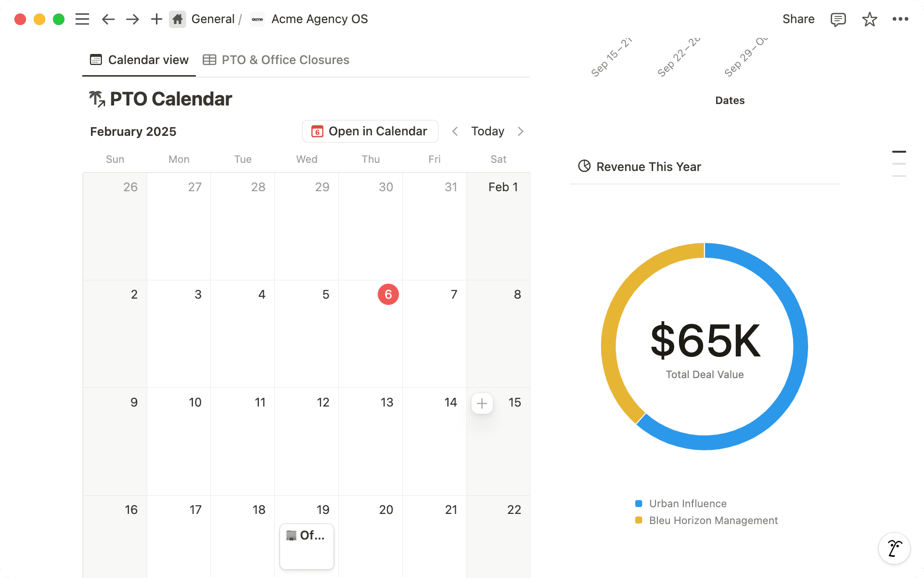Advance to March using the right chevron
924x578 pixels.
click(x=521, y=131)
